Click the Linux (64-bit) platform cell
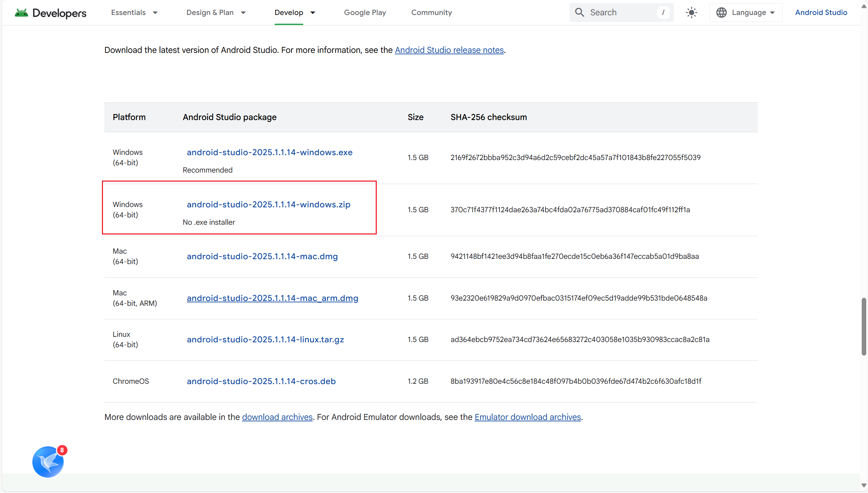The width and height of the screenshot is (868, 493). (125, 340)
